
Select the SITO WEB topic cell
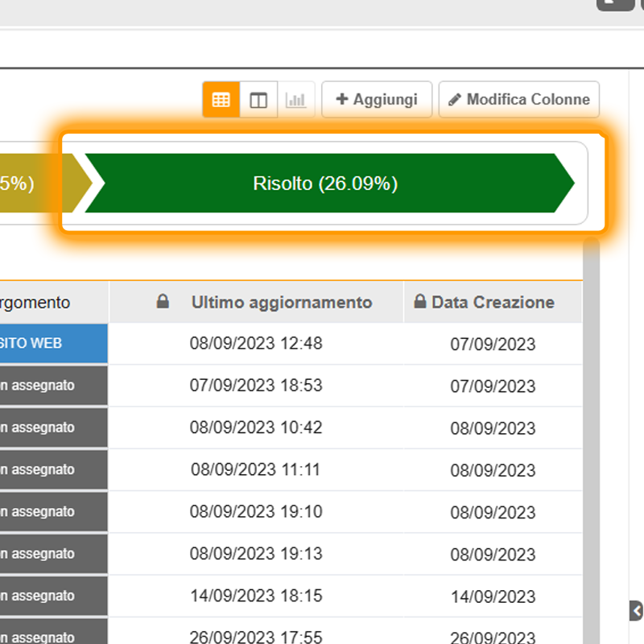point(54,344)
